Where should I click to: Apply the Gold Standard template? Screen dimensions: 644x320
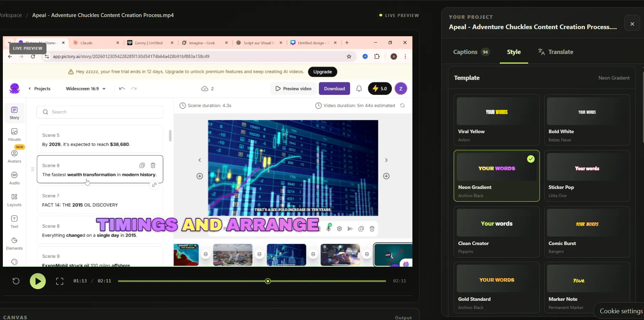497,288
